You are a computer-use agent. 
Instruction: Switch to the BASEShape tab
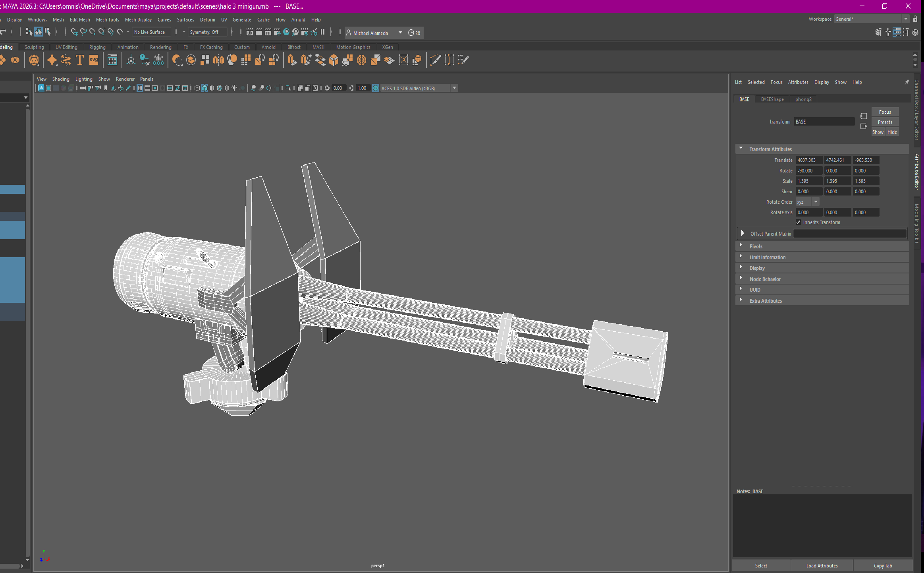click(772, 99)
